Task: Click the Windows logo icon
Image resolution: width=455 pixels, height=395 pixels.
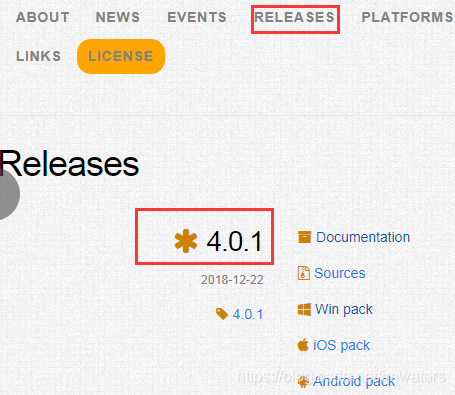Action: pyautogui.click(x=304, y=309)
